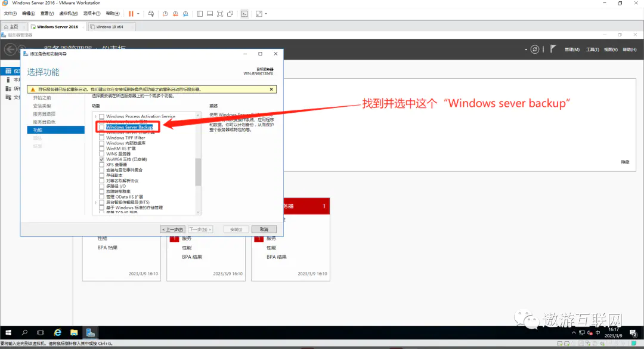The height and width of the screenshot is (349, 644).
Task: Click the network icon in the system tray
Action: coord(581,332)
